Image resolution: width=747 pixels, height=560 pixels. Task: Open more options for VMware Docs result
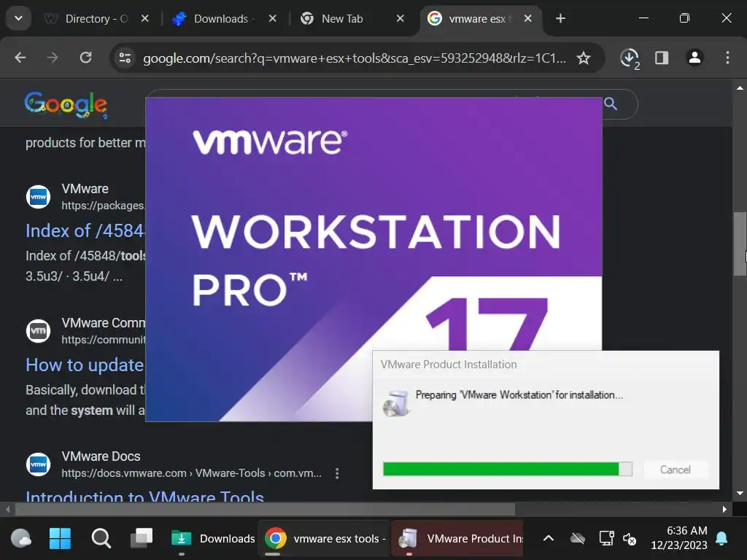pos(337,473)
